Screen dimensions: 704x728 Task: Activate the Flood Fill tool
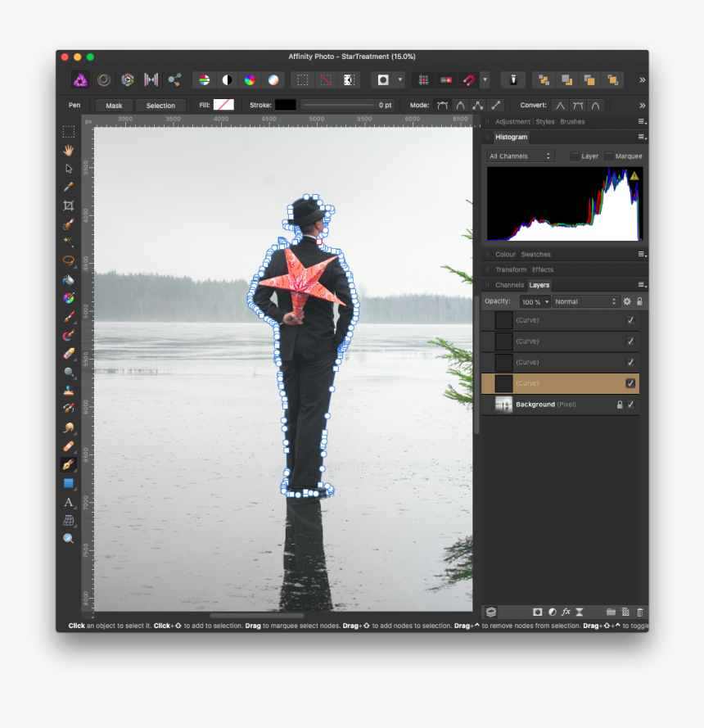(70, 278)
